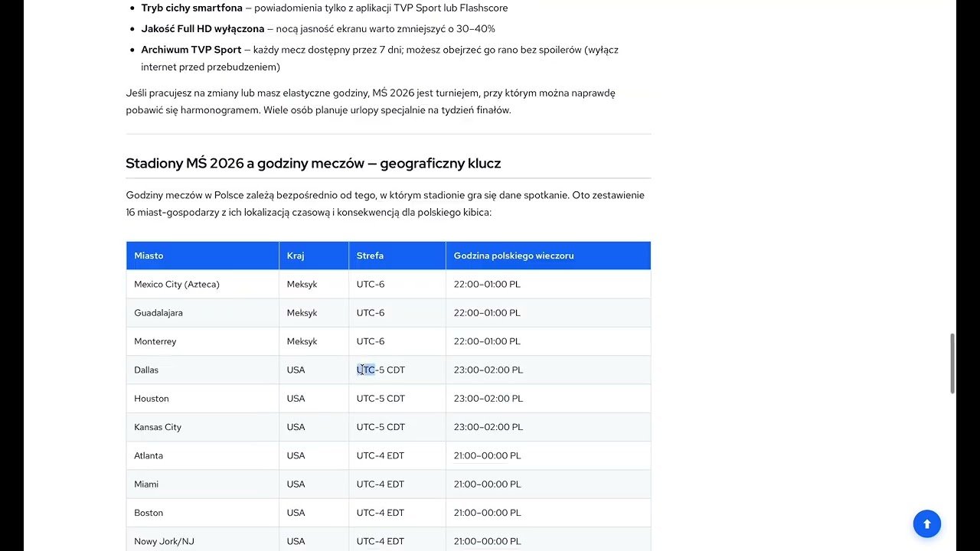
Task: Click 'UTC-5 CDT' in the Kansas City row
Action: pos(381,427)
